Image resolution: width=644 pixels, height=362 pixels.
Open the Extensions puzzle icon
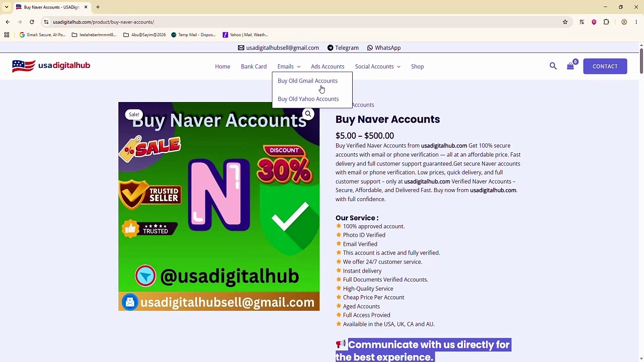click(606, 22)
